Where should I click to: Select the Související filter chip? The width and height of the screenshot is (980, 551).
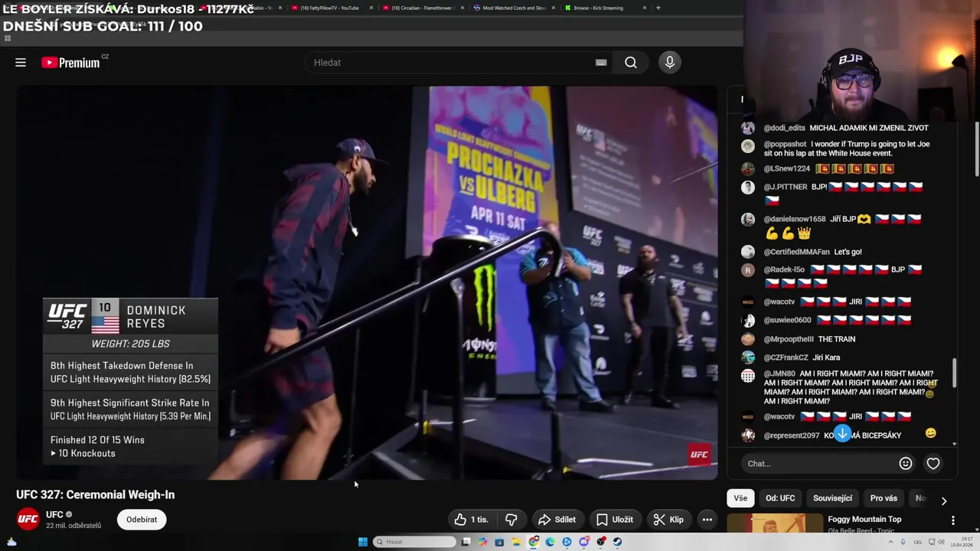pyautogui.click(x=832, y=498)
